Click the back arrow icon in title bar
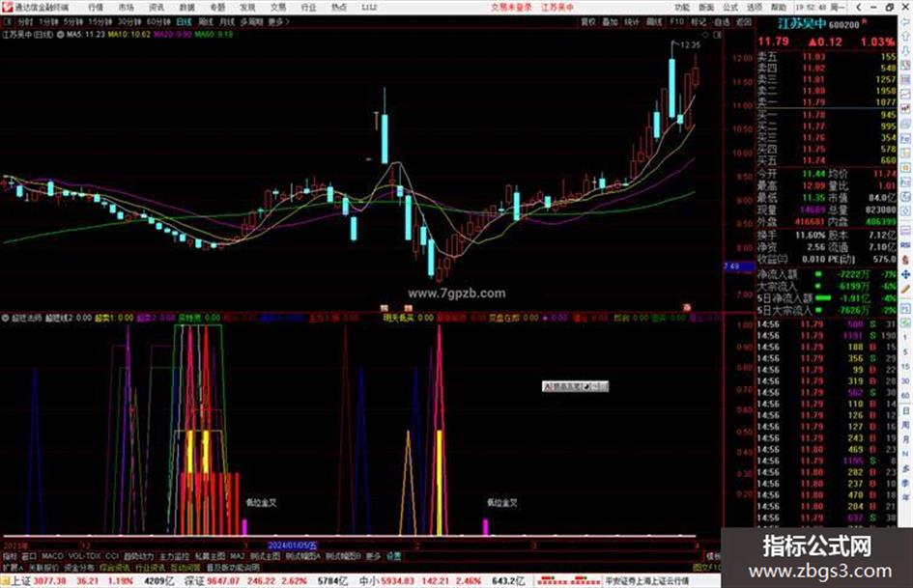This screenshot has height=588, width=913. [x=858, y=8]
